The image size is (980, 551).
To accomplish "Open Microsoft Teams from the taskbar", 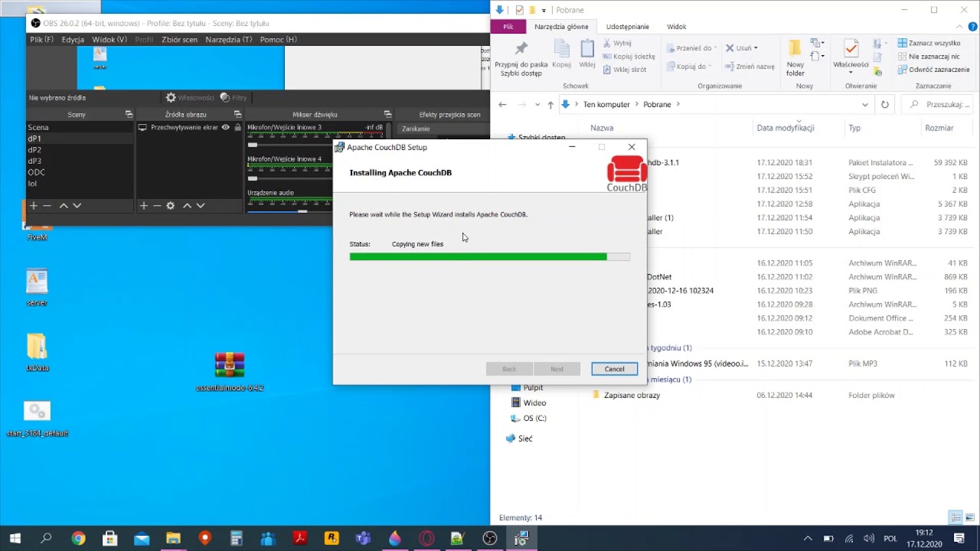I will [x=363, y=539].
